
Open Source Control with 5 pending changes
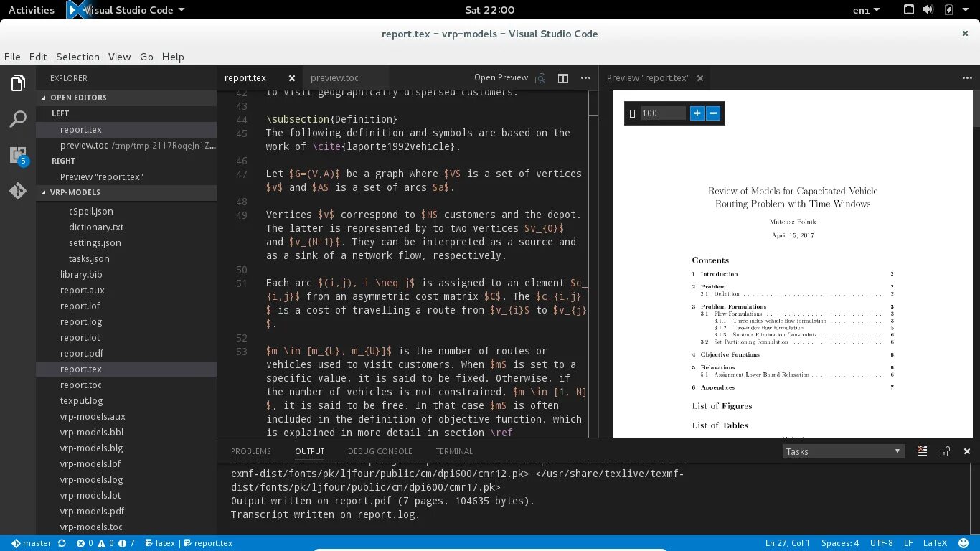[x=18, y=156]
